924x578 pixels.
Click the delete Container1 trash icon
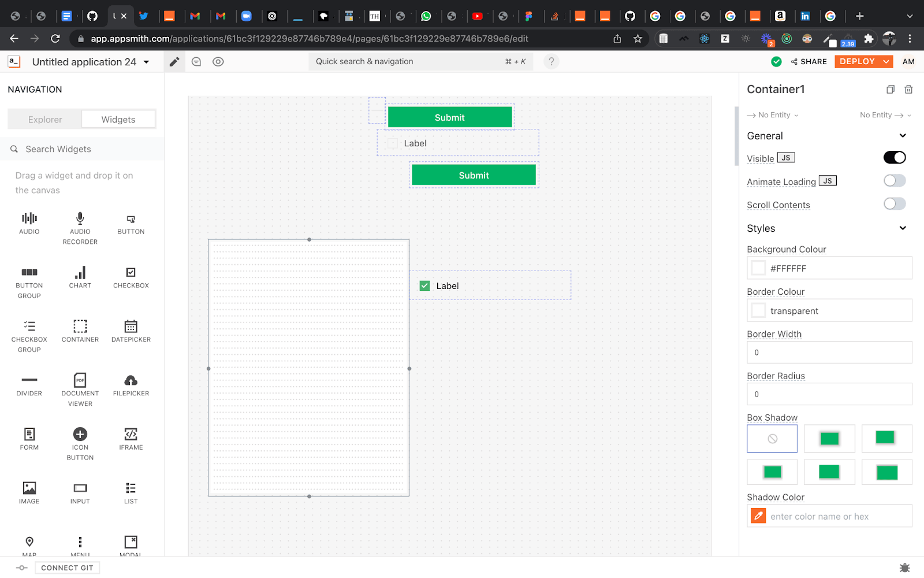click(x=908, y=90)
